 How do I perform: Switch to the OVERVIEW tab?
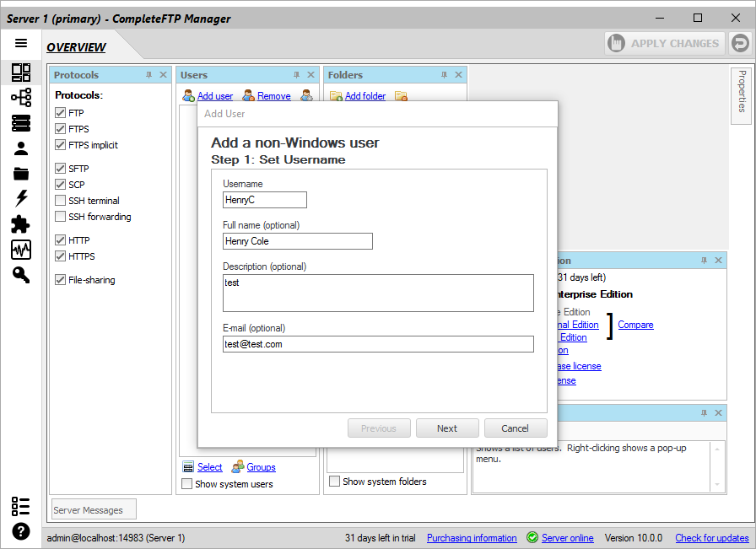tap(76, 47)
